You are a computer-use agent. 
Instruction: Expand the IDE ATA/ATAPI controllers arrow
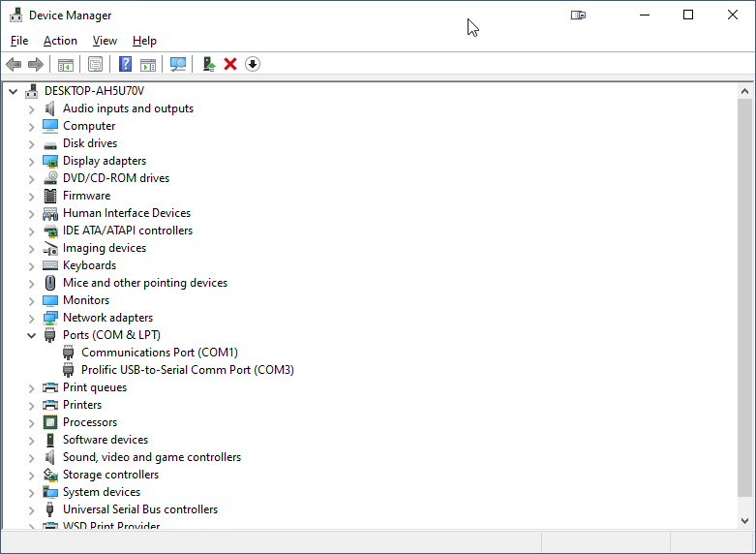pos(31,231)
